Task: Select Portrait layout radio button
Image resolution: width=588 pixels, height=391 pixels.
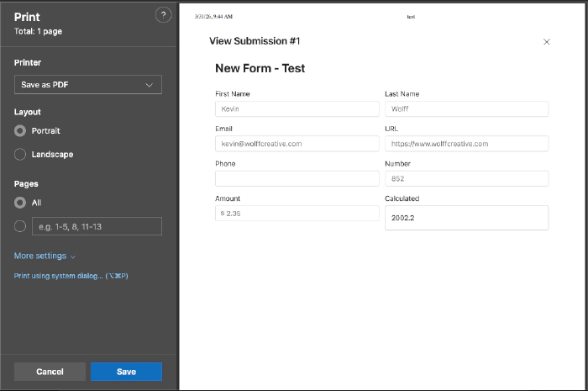Action: pos(20,130)
